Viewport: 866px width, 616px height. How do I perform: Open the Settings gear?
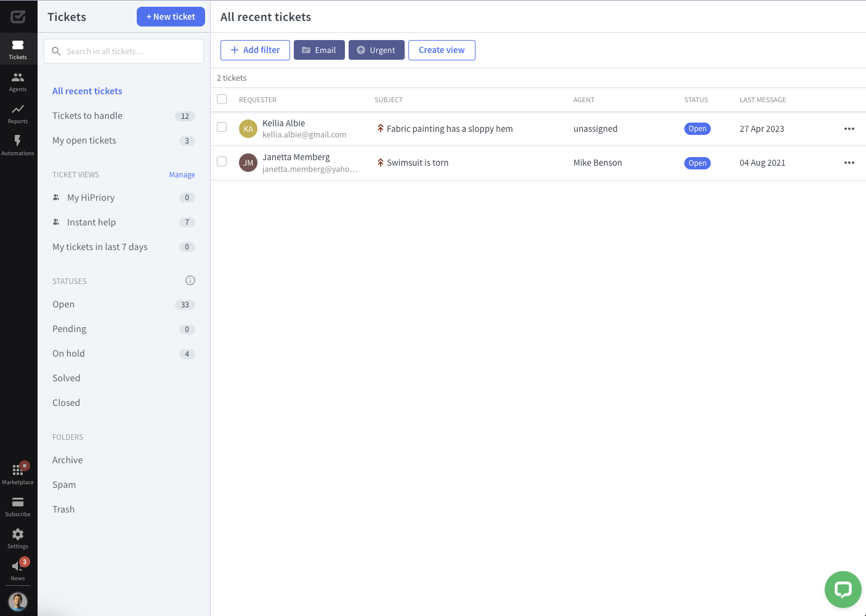click(18, 538)
